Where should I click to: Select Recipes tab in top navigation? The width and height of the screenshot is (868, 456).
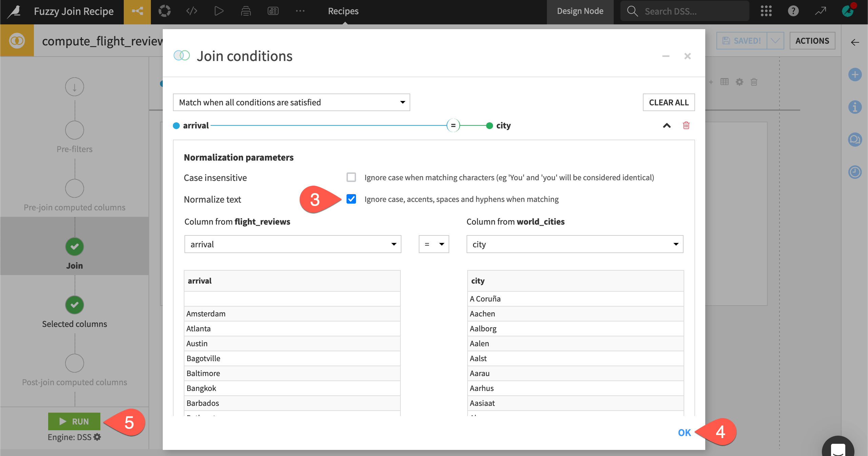[343, 11]
